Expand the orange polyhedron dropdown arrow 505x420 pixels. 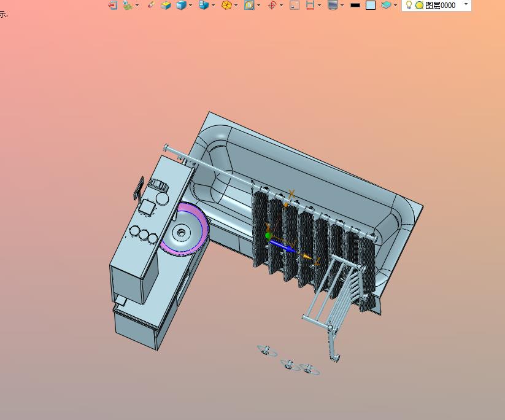(x=236, y=5)
